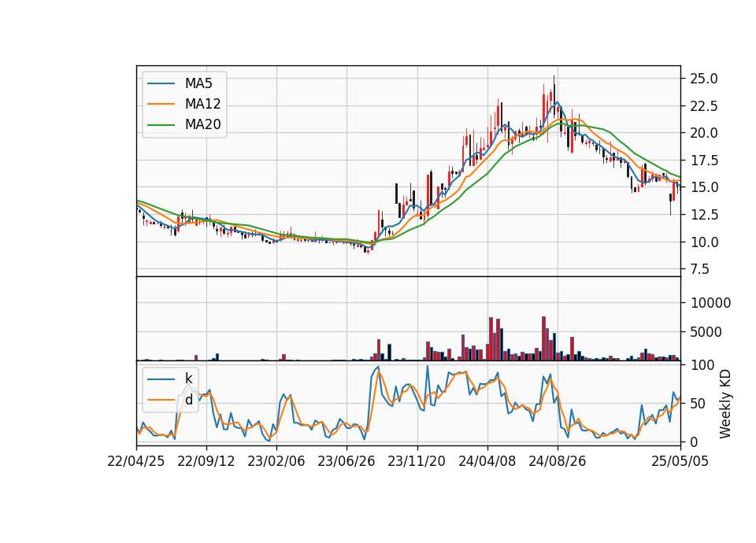The image size is (756, 543).
Task: Click the 10000 volume axis label
Action: (711, 303)
